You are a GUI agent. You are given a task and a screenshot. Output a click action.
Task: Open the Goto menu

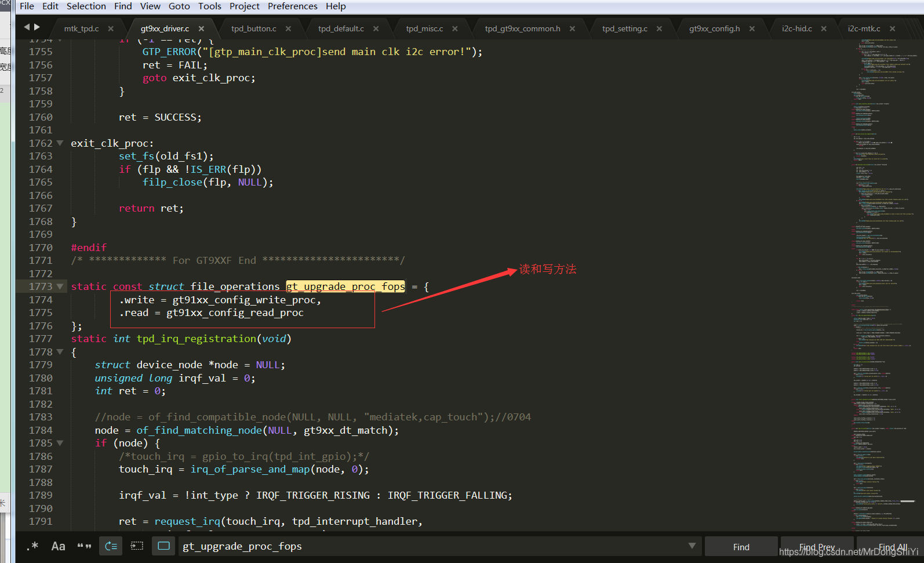(x=179, y=6)
